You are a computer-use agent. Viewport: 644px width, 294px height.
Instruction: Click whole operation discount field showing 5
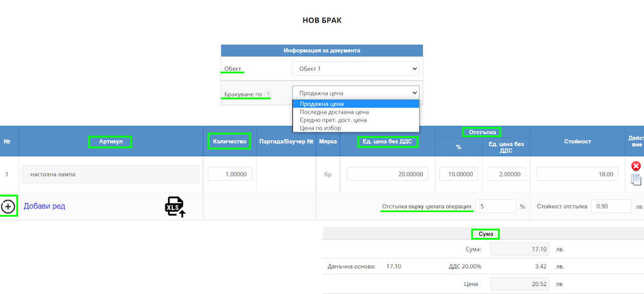pyautogui.click(x=496, y=207)
